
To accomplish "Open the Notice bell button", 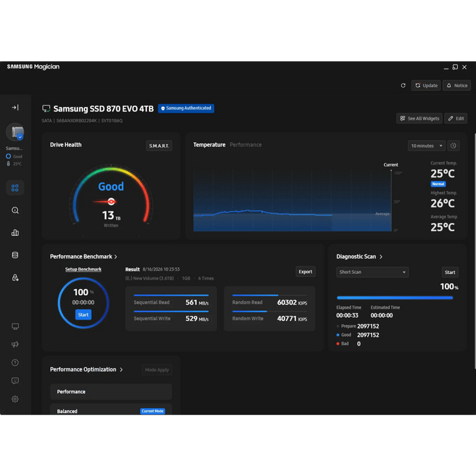I will pos(457,86).
